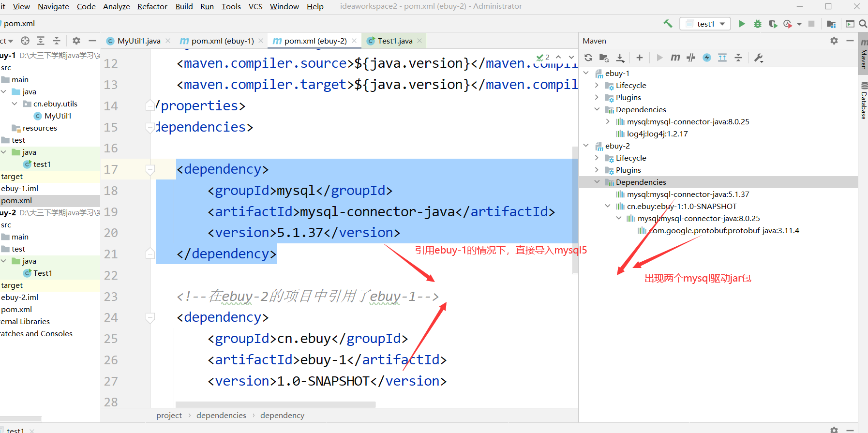Click the editor horizontal scrollbar
The height and width of the screenshot is (433, 868).
(x=275, y=404)
